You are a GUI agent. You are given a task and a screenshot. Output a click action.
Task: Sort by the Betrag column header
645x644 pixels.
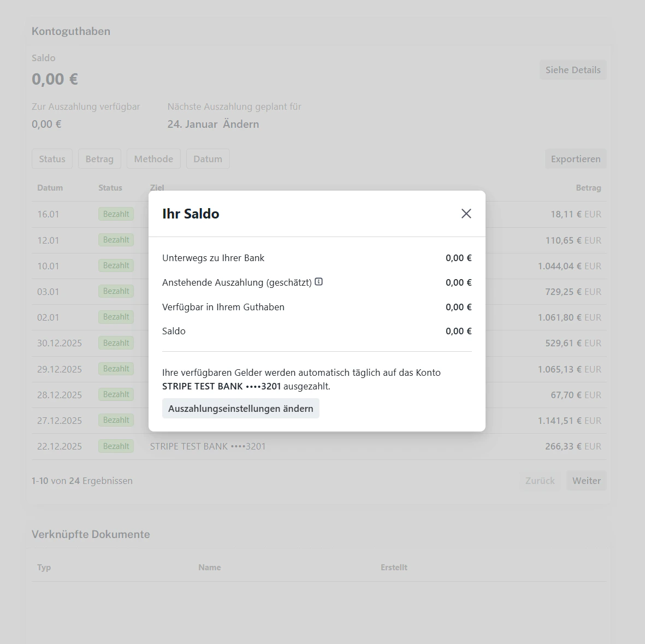tap(588, 187)
